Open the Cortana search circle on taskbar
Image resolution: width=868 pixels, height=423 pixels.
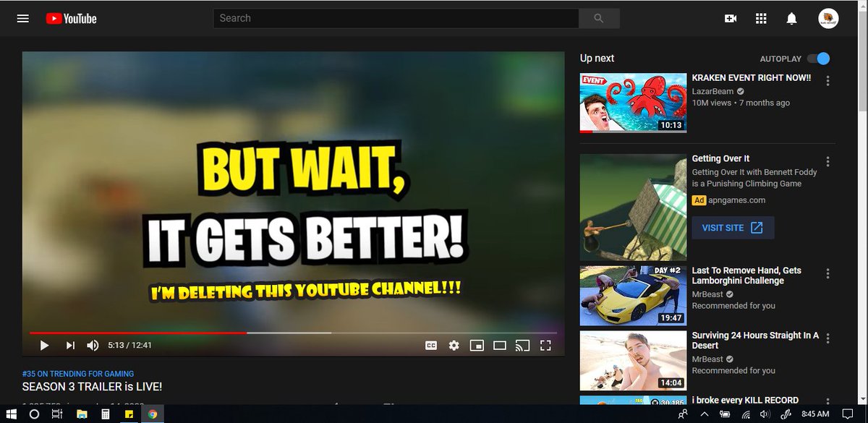click(34, 414)
